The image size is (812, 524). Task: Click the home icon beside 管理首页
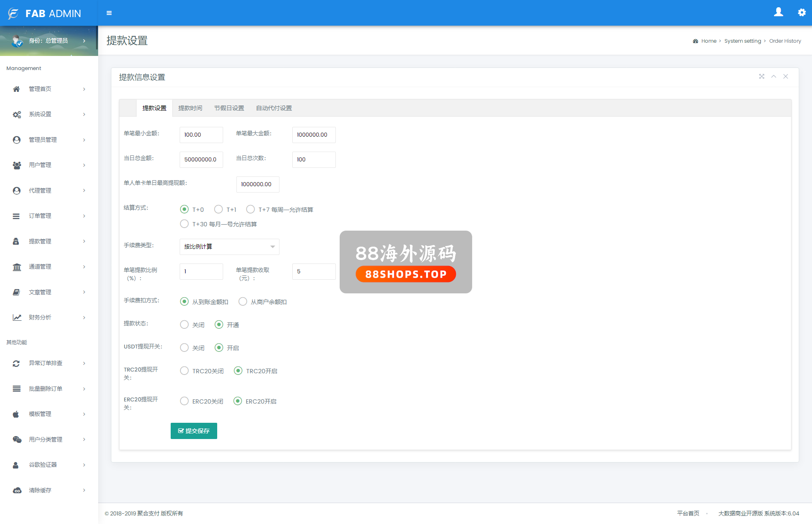(17, 89)
